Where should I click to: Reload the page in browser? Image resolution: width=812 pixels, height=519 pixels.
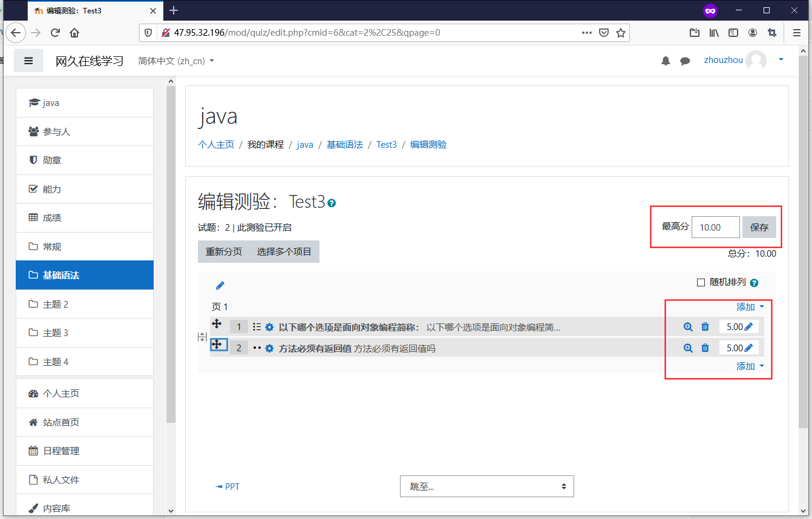[x=55, y=33]
